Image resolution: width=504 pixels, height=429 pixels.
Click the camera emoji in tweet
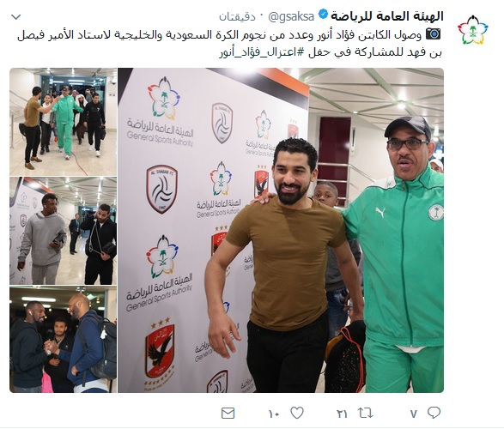coord(433,33)
